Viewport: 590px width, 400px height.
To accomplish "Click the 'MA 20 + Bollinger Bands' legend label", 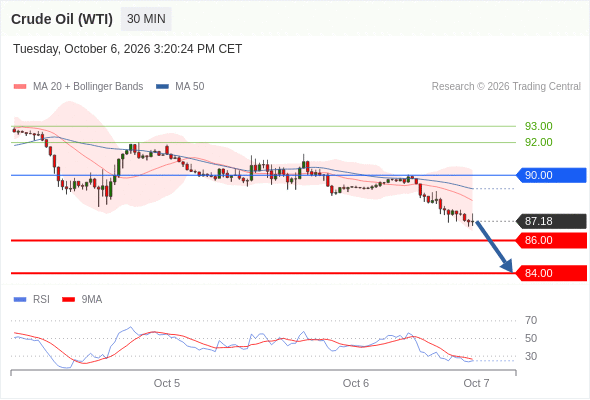I will 88,87.
